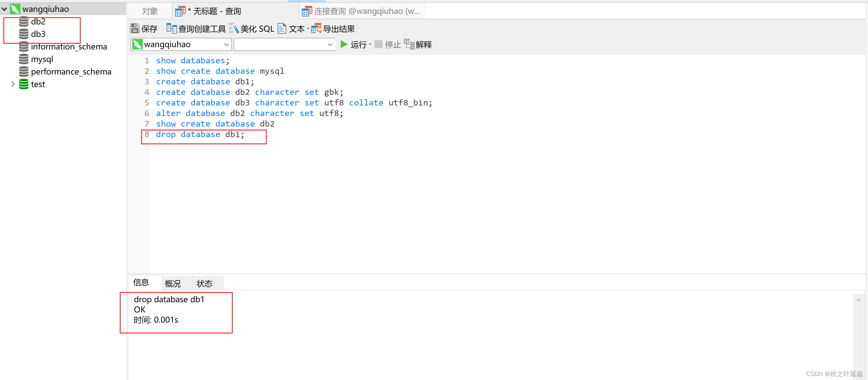Click the db2 database icon
Image resolution: width=868 pixels, height=380 pixels.
(24, 21)
